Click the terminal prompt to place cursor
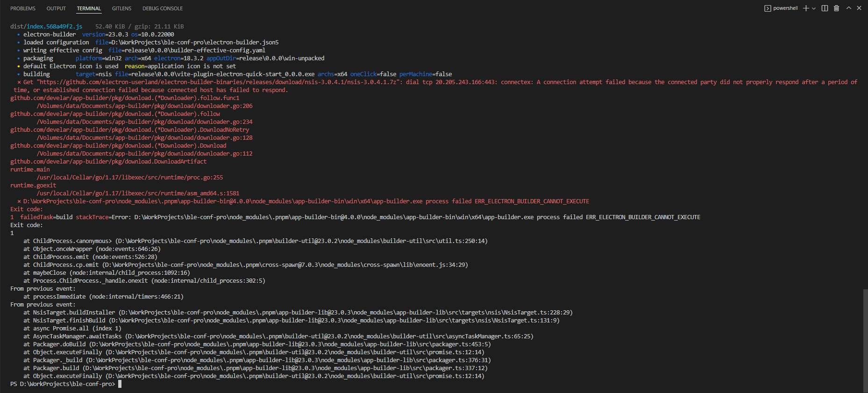868x393 pixels. click(120, 384)
